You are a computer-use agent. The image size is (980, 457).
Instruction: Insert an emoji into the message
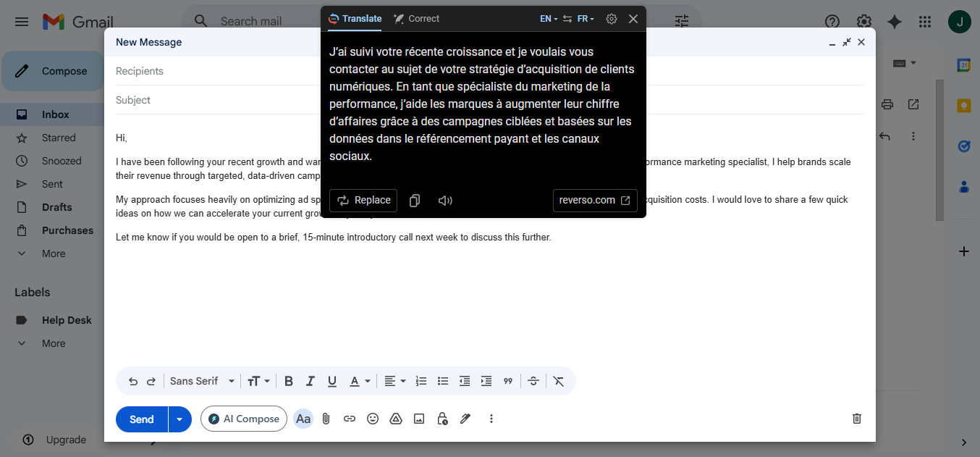(x=373, y=419)
